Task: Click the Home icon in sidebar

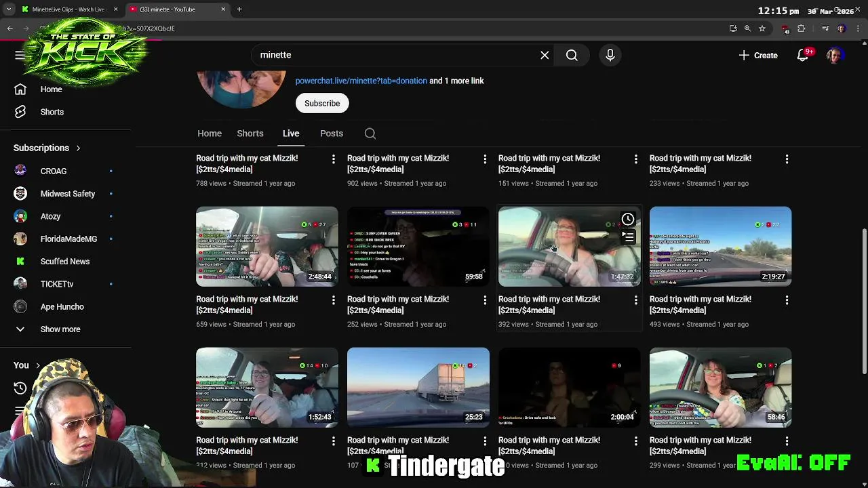Action: click(x=20, y=89)
